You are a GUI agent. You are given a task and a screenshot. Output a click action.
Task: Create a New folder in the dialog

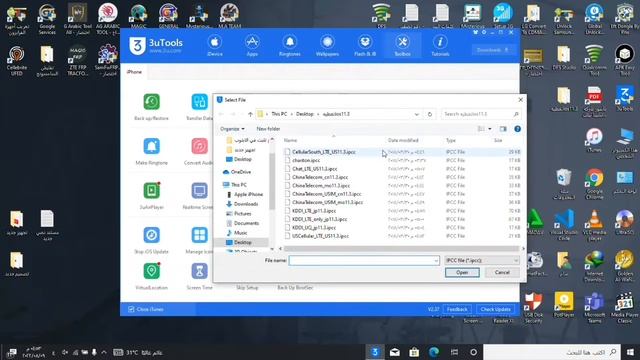coord(268,129)
